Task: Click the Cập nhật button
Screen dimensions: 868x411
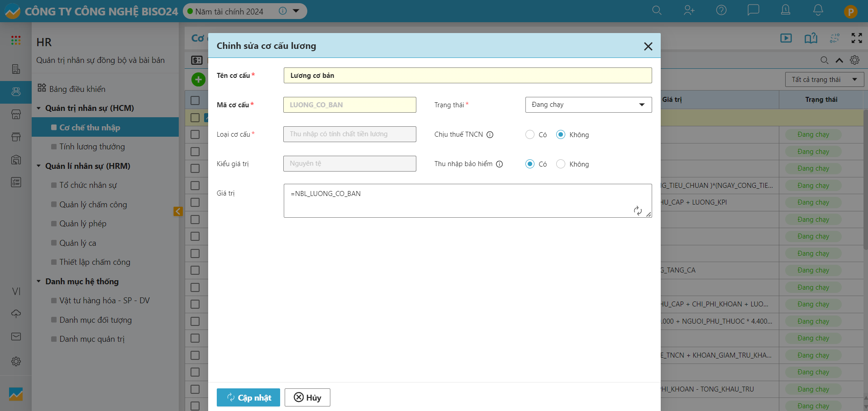Action: [x=248, y=397]
